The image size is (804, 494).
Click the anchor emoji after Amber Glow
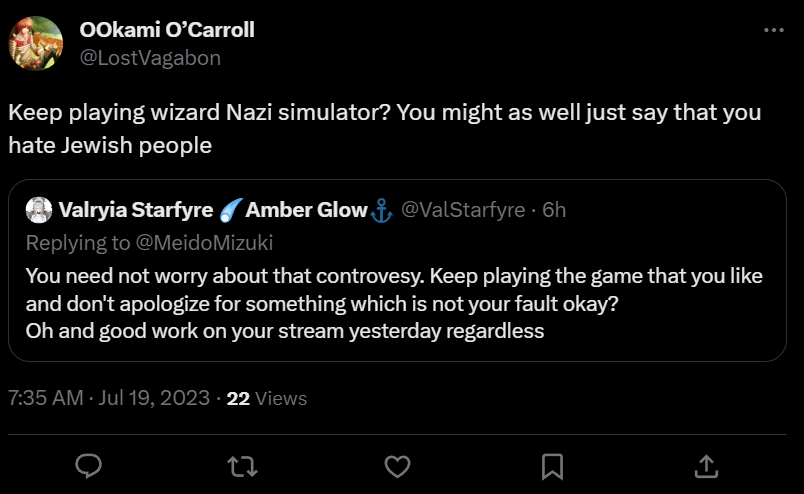pos(381,210)
